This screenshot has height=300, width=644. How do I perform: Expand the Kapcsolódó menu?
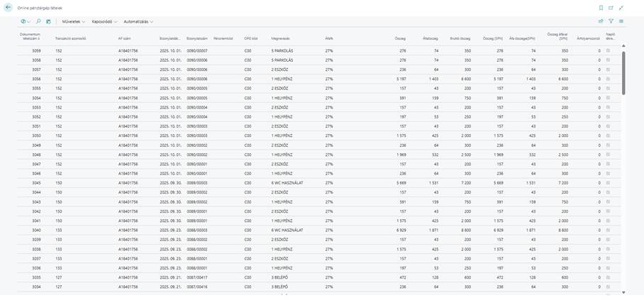pyautogui.click(x=105, y=21)
